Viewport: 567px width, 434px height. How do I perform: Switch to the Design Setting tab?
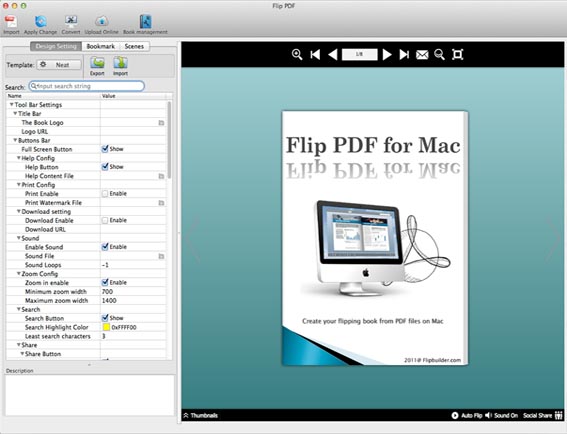[x=56, y=46]
